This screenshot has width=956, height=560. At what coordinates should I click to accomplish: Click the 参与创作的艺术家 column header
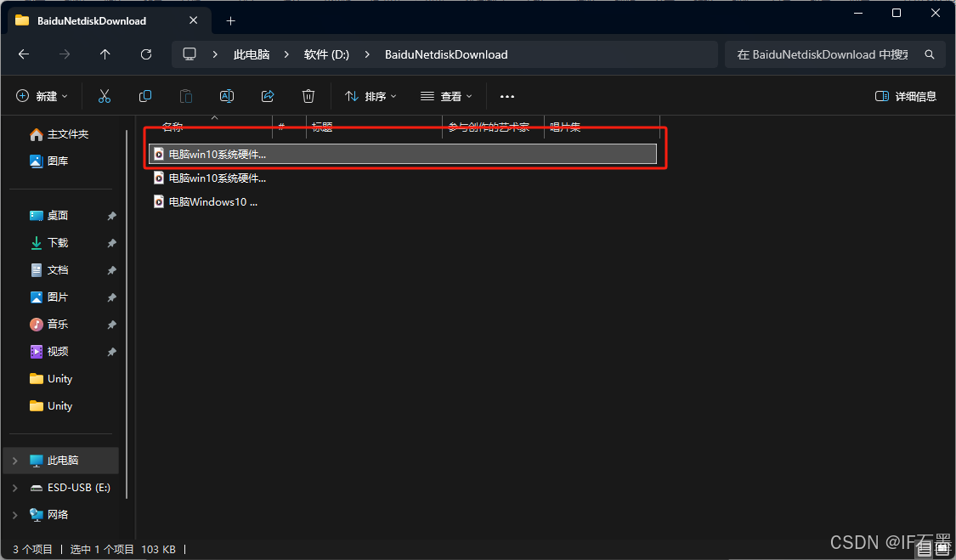coord(489,127)
